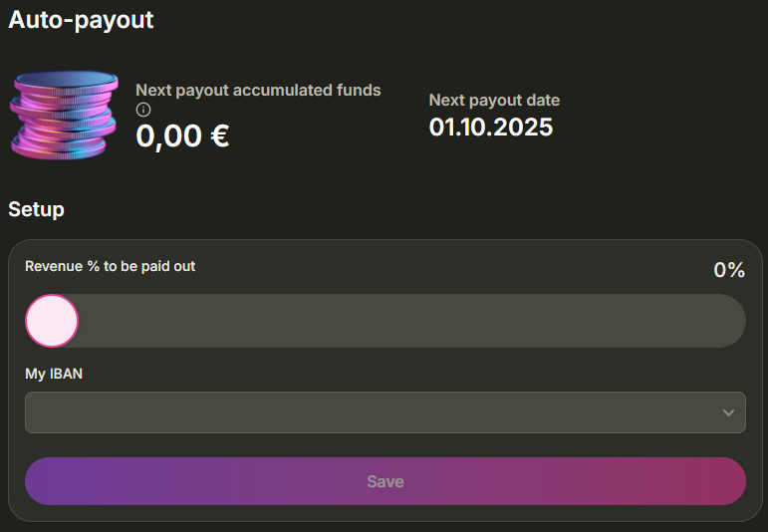Click the pink revenue slider handle
This screenshot has width=768, height=532.
52,321
